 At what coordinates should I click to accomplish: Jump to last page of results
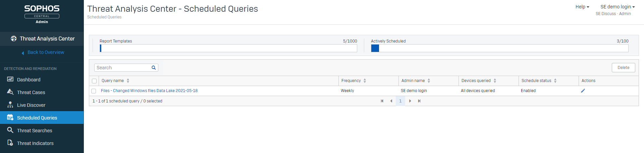(419, 101)
